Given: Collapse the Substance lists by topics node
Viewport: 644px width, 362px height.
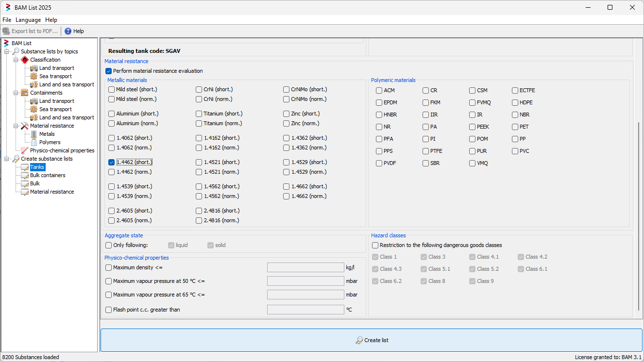Looking at the screenshot, I should pos(7,51).
